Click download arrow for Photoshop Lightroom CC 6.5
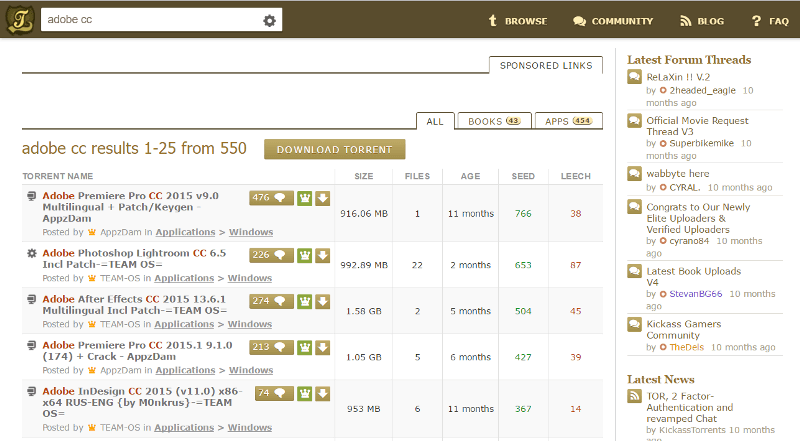 tap(323, 255)
